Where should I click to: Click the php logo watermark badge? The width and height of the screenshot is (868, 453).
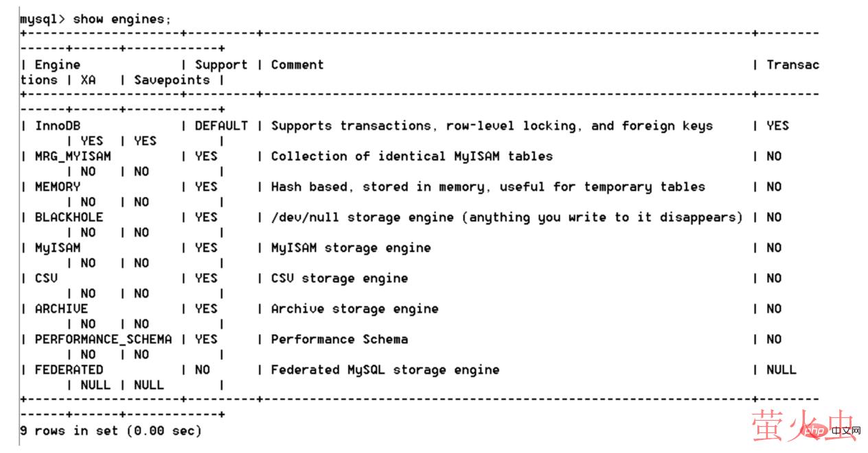click(816, 430)
